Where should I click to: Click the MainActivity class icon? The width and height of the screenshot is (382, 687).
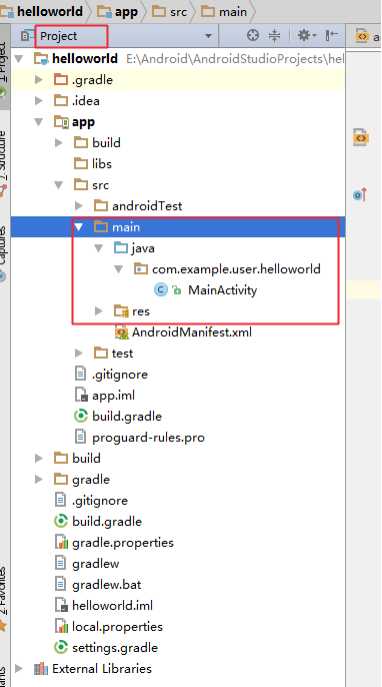[x=161, y=290]
